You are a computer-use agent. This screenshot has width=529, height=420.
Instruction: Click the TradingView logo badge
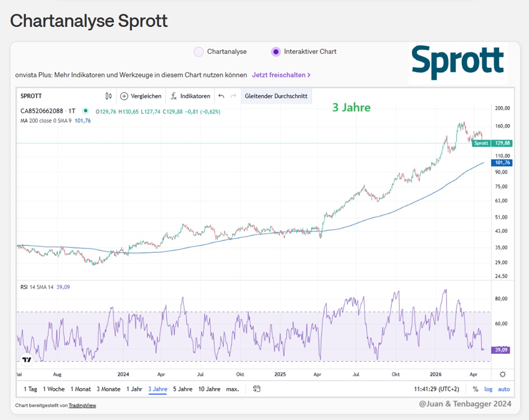pos(27,359)
